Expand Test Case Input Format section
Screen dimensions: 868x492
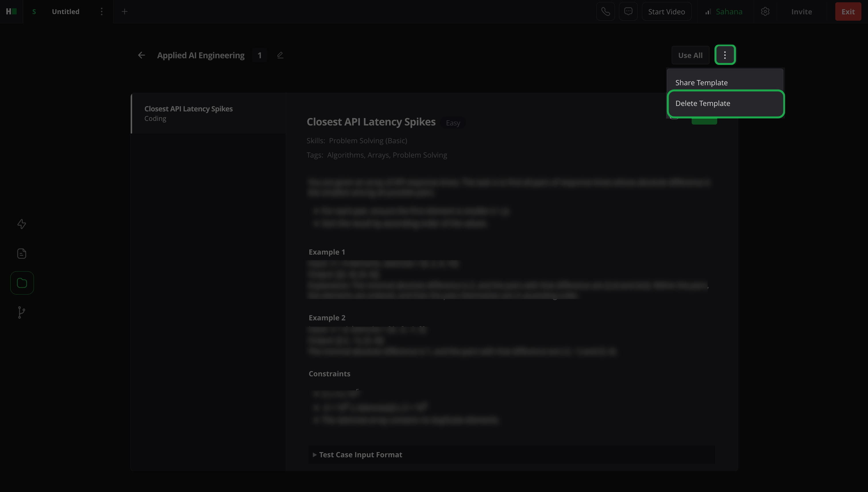pos(360,454)
